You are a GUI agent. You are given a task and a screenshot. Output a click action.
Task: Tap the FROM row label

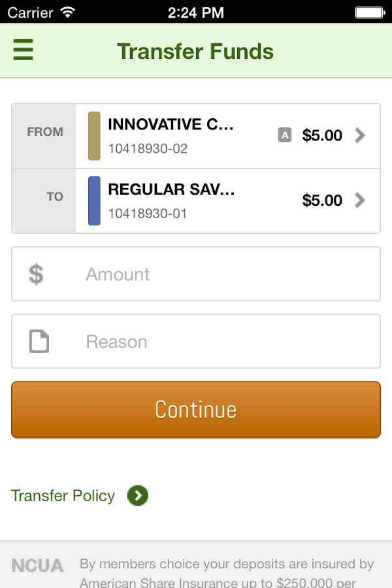pyautogui.click(x=45, y=132)
